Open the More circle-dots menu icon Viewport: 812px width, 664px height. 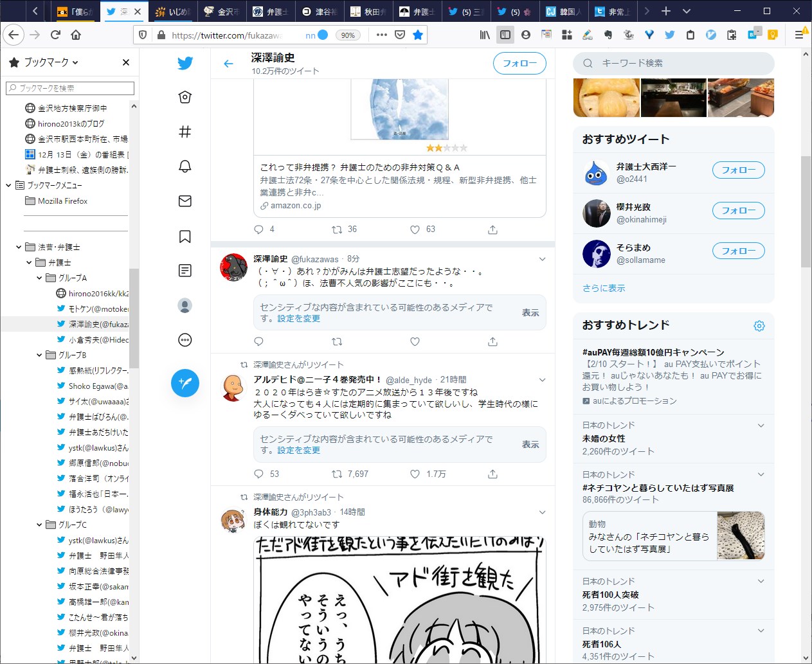pyautogui.click(x=185, y=340)
